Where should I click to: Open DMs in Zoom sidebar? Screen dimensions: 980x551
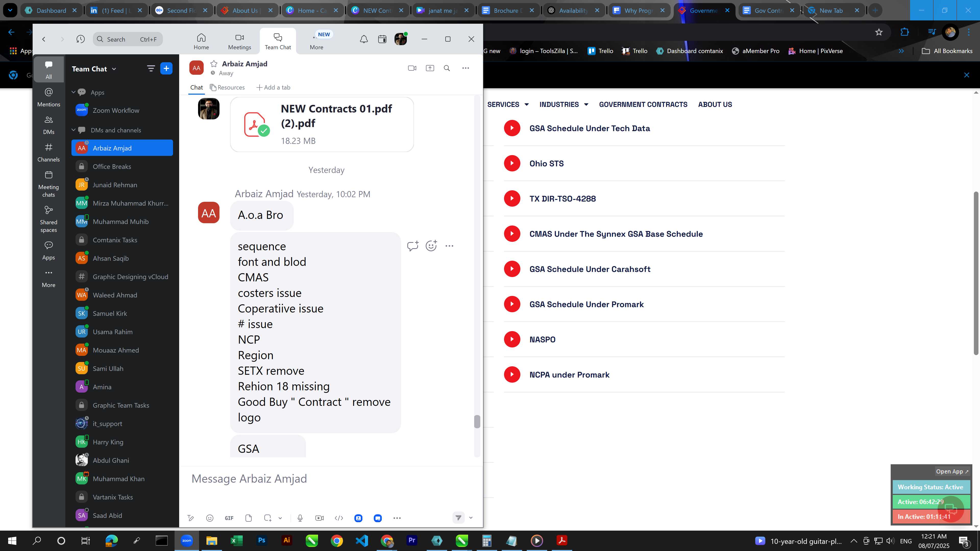49,125
